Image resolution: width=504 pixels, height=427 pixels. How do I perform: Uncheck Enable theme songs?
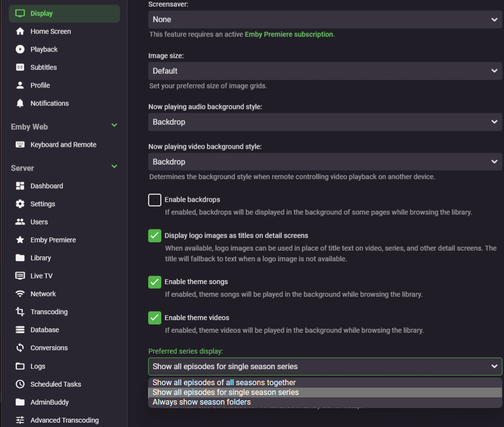[x=155, y=282]
